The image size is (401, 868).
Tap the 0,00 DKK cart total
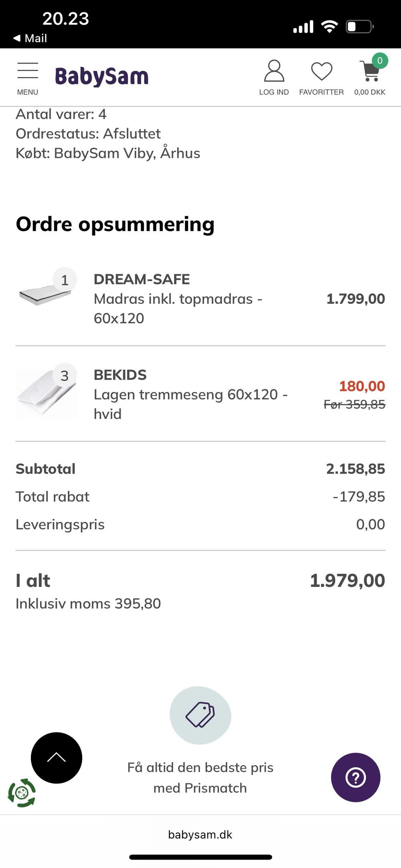pos(370,92)
